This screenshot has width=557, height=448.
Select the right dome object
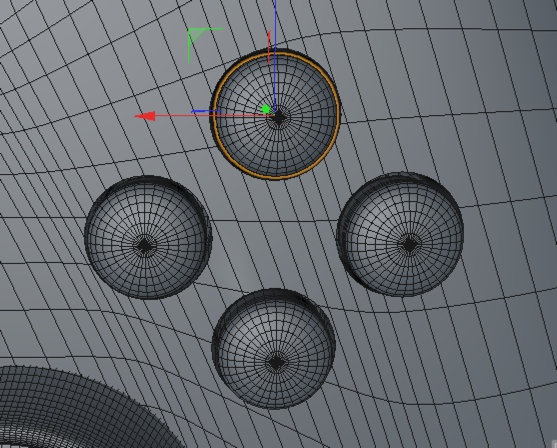coord(400,234)
